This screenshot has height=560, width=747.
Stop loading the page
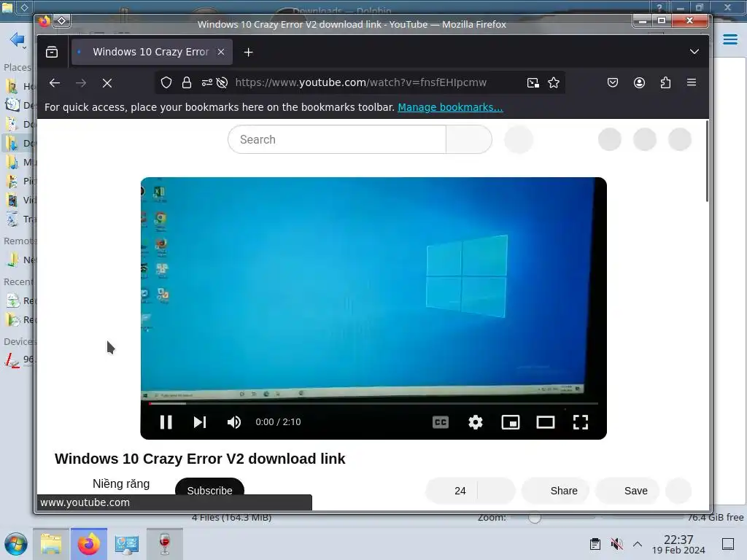[x=107, y=83]
